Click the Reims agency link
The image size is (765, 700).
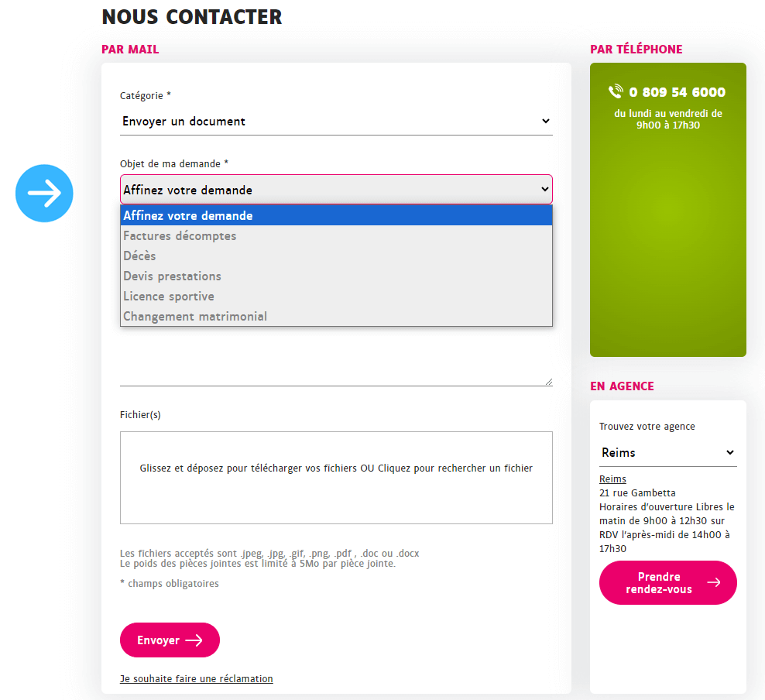tap(612, 479)
